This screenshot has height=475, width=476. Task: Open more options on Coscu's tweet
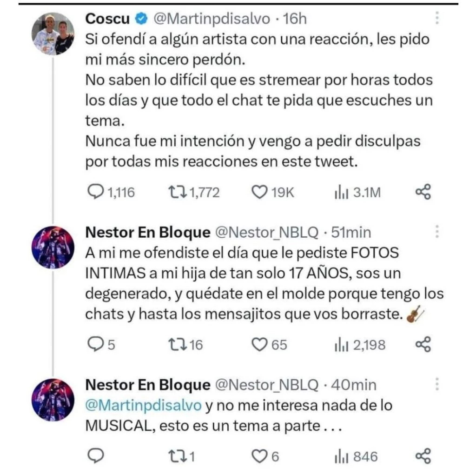tap(437, 19)
